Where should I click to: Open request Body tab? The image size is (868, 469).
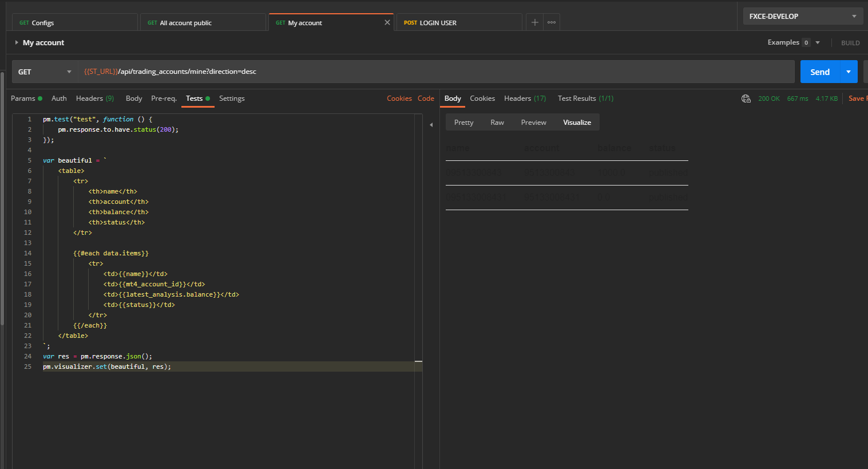pos(134,98)
